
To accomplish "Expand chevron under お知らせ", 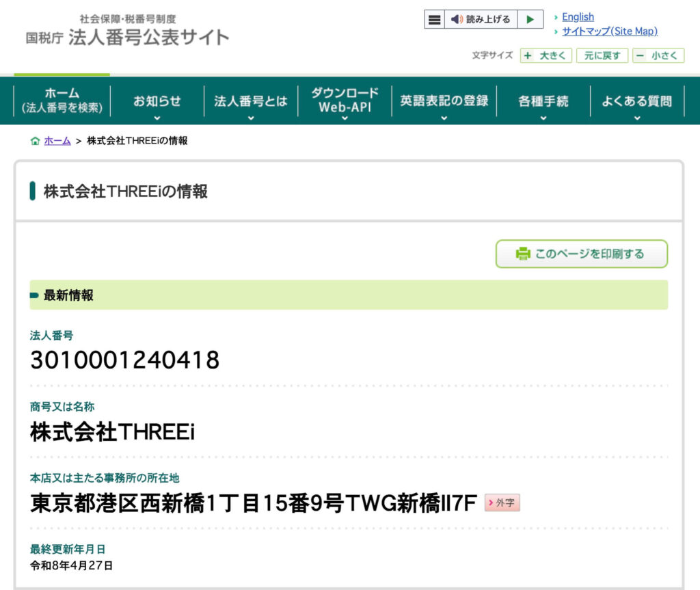I will [157, 118].
